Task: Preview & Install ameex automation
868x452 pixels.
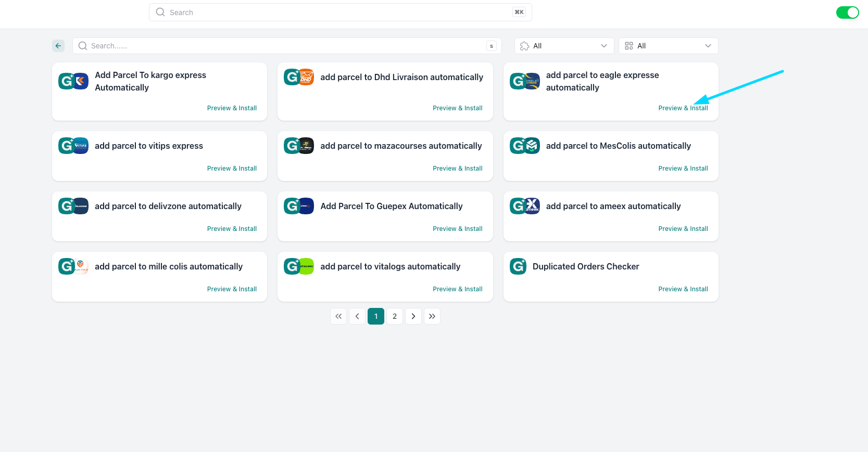Action: point(683,229)
